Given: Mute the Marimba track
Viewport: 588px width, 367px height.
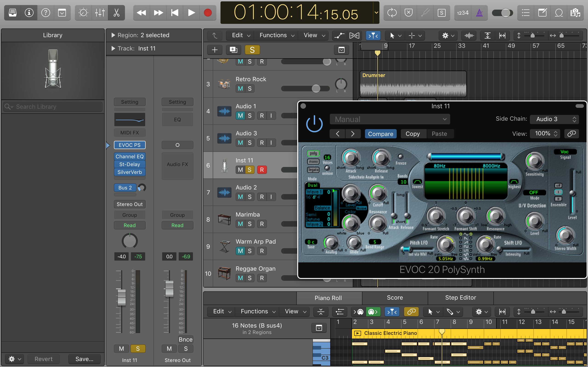Looking at the screenshot, I should pyautogui.click(x=240, y=224).
